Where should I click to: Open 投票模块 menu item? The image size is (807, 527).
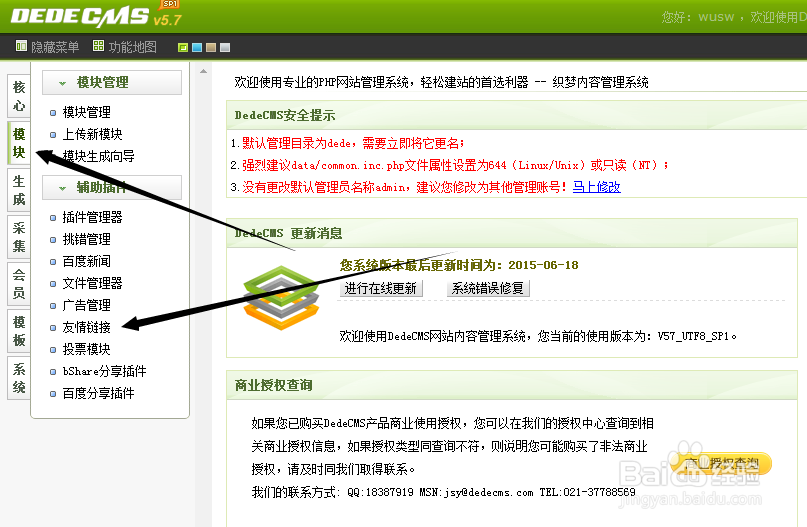[86, 349]
